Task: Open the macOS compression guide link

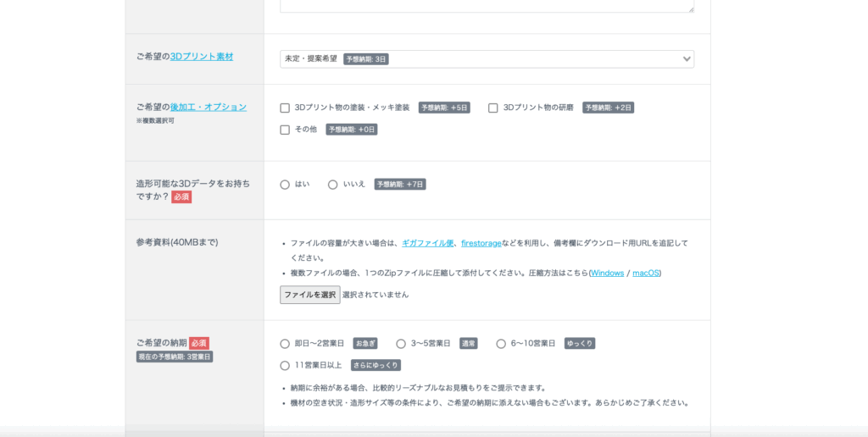Action: pyautogui.click(x=646, y=273)
